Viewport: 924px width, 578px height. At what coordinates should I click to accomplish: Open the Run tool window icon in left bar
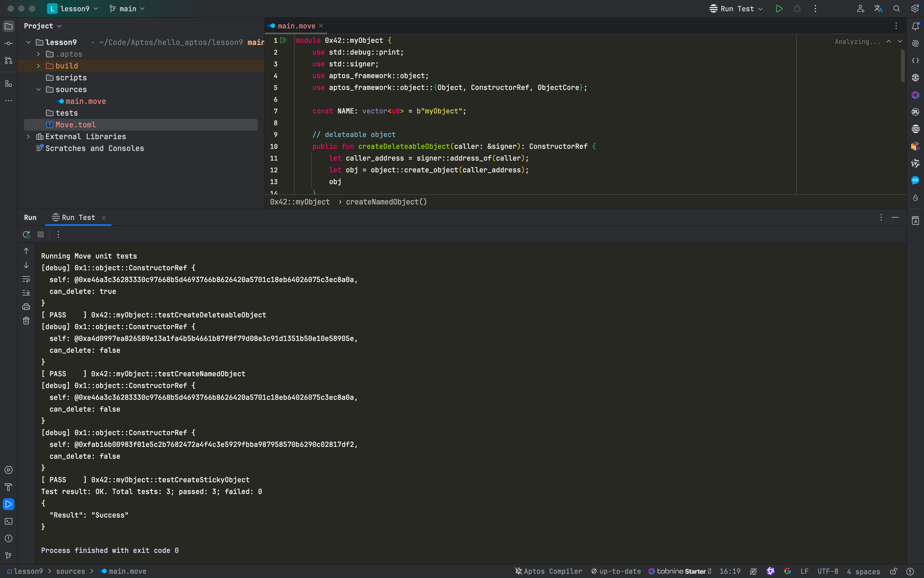tap(8, 504)
